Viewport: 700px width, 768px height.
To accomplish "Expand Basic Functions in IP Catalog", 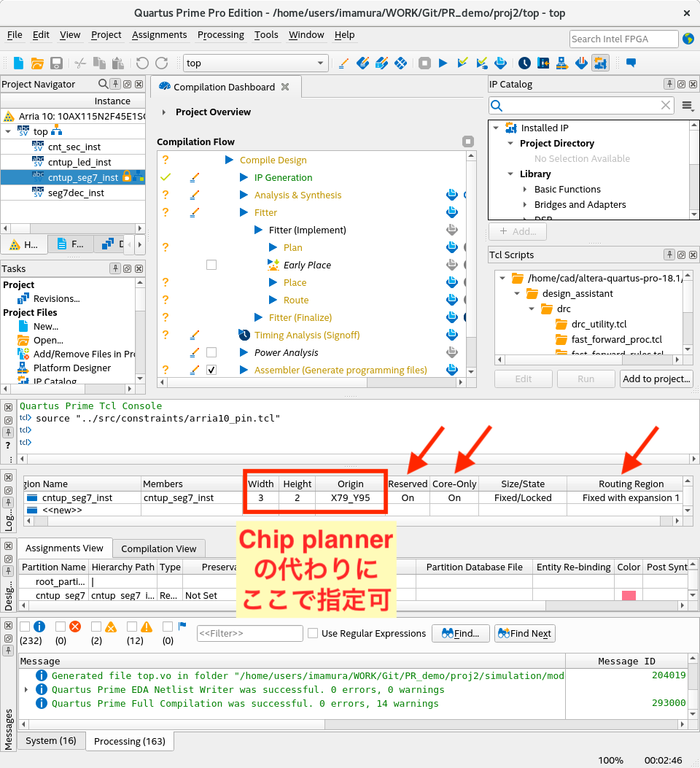I will click(525, 189).
